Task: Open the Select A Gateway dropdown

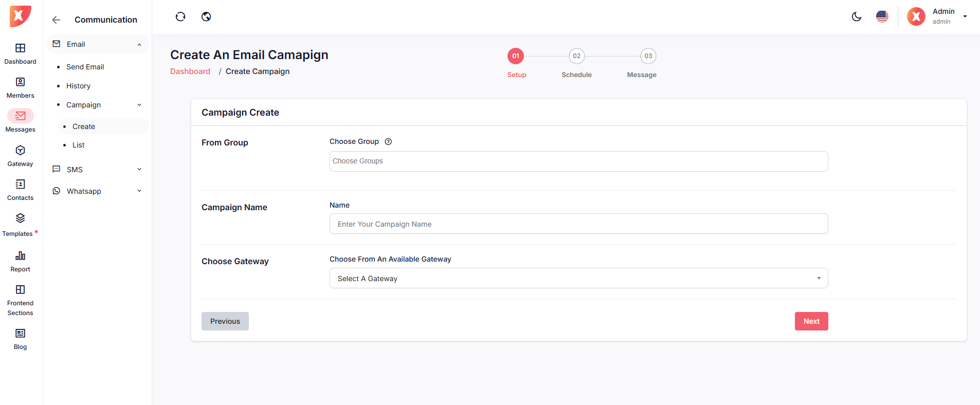Action: coord(578,279)
